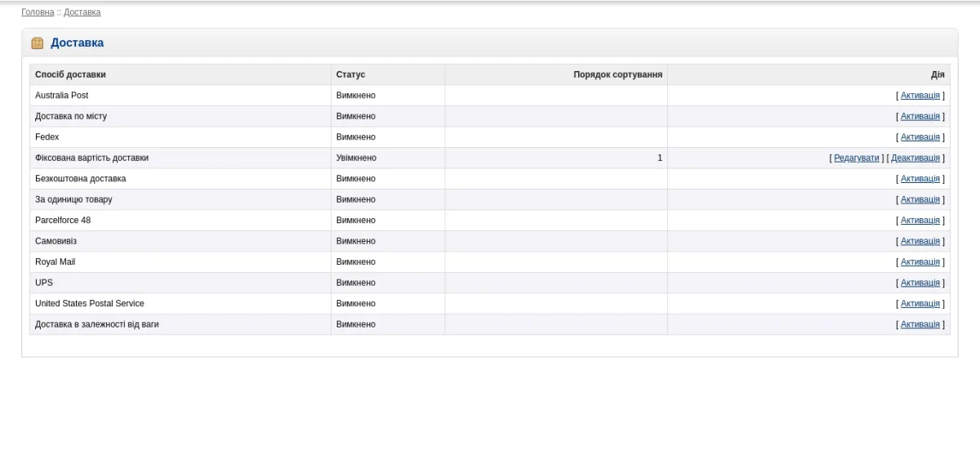Activate the Royal Mail method
Image resolution: width=980 pixels, height=460 pixels.
[x=920, y=262]
